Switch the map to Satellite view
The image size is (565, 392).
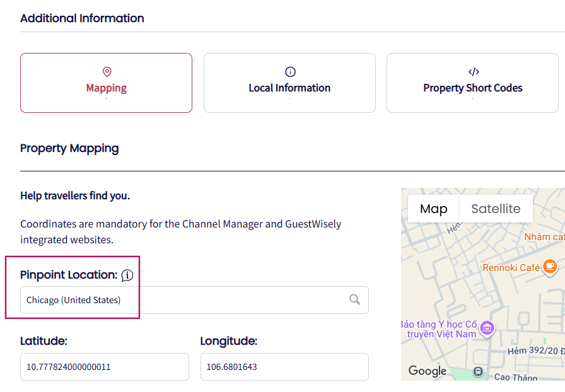click(496, 209)
